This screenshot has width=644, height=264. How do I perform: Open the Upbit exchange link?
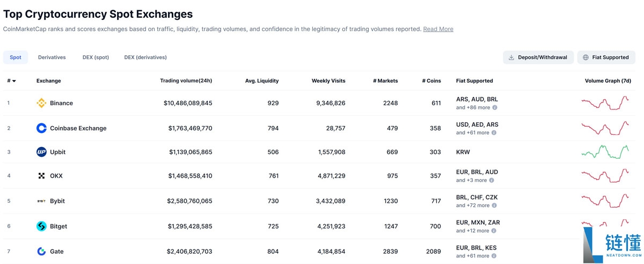[x=57, y=152]
